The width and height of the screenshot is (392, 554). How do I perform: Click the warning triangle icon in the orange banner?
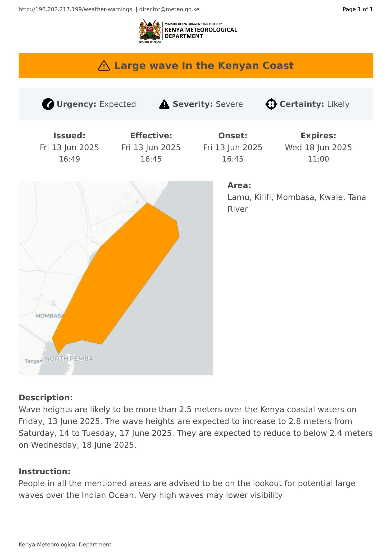[x=104, y=66]
